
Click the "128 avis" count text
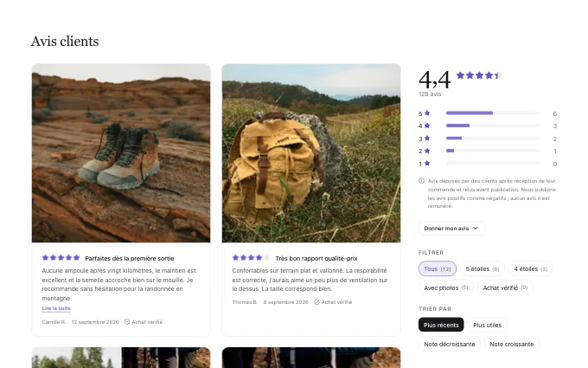(x=430, y=94)
